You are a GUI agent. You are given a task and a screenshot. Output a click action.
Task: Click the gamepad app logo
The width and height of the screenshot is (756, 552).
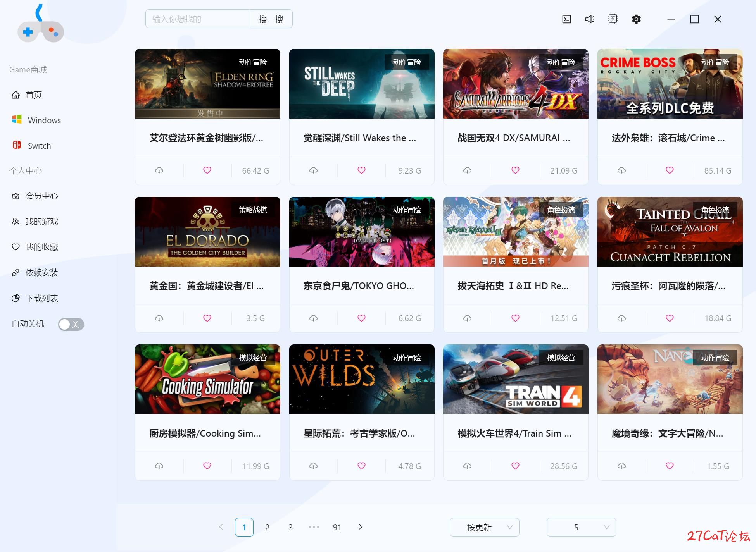point(40,24)
